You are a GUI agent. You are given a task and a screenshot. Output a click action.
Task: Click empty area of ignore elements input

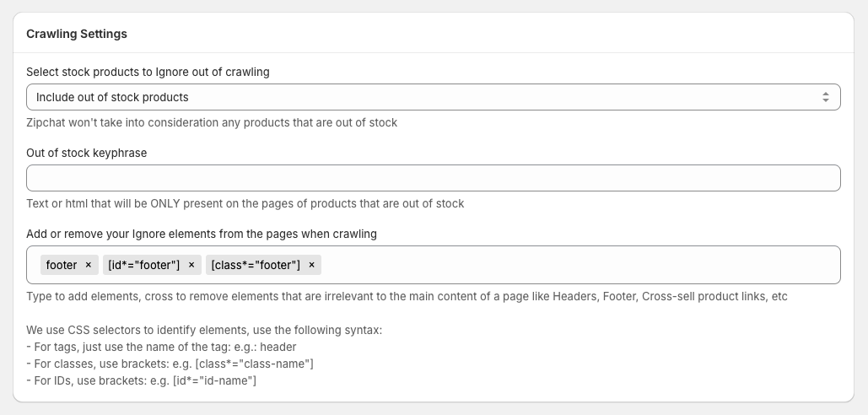(x=574, y=265)
